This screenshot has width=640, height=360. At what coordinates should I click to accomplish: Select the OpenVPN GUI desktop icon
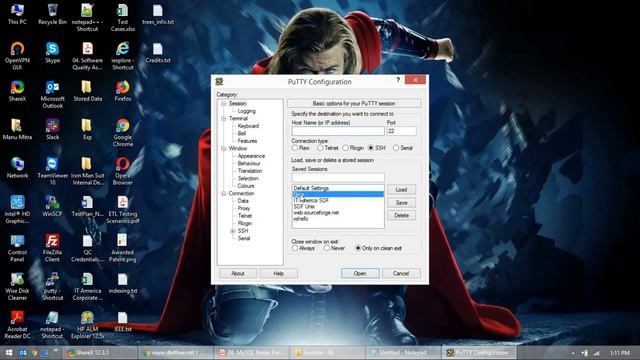coord(17,56)
